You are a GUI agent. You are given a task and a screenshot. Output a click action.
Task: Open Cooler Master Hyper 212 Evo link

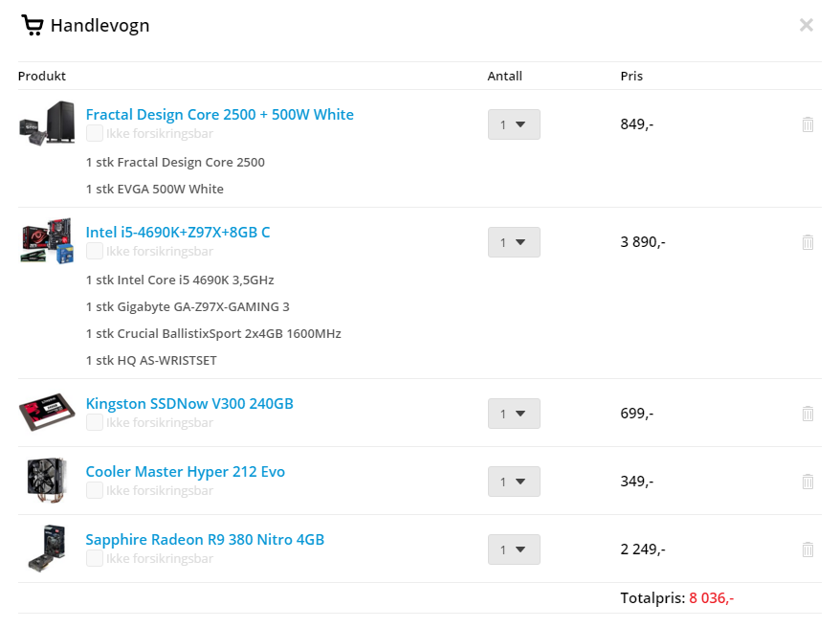tap(186, 472)
